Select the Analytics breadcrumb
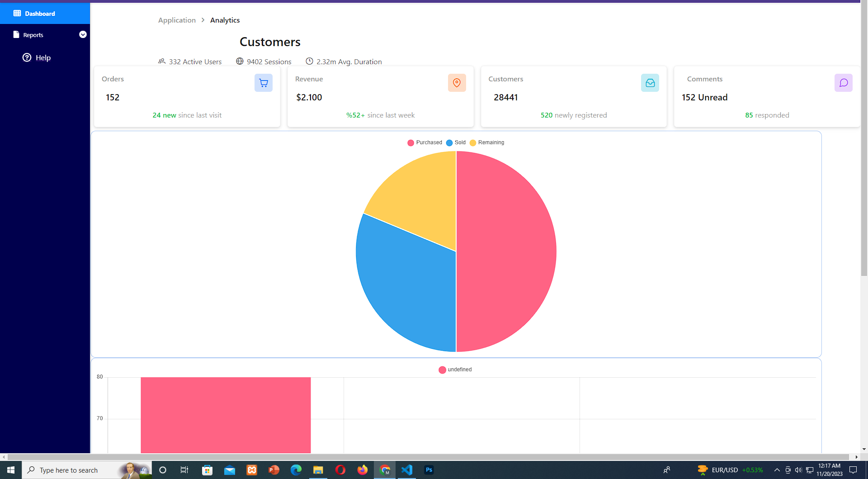The height and width of the screenshot is (479, 868). click(x=225, y=20)
